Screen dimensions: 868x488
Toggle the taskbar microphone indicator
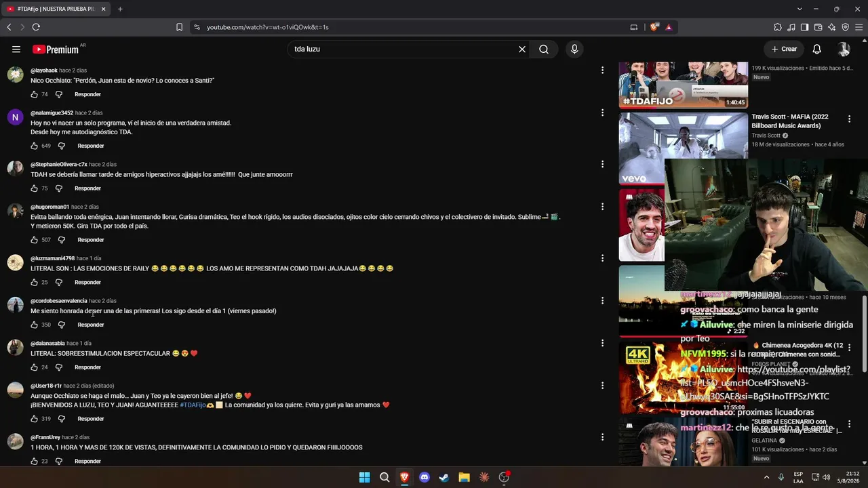(x=781, y=477)
